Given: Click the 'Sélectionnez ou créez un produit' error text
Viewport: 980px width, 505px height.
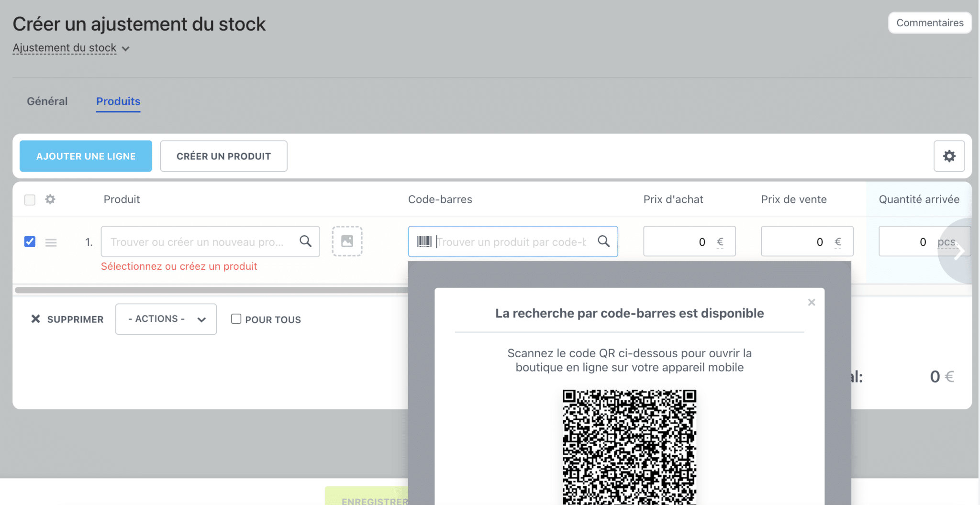Looking at the screenshot, I should [179, 266].
